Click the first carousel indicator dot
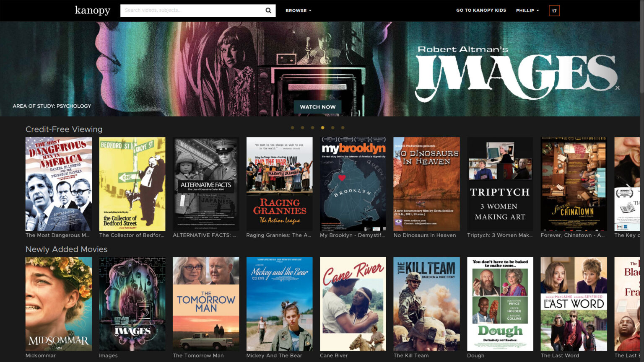The image size is (644, 362). coord(292,127)
